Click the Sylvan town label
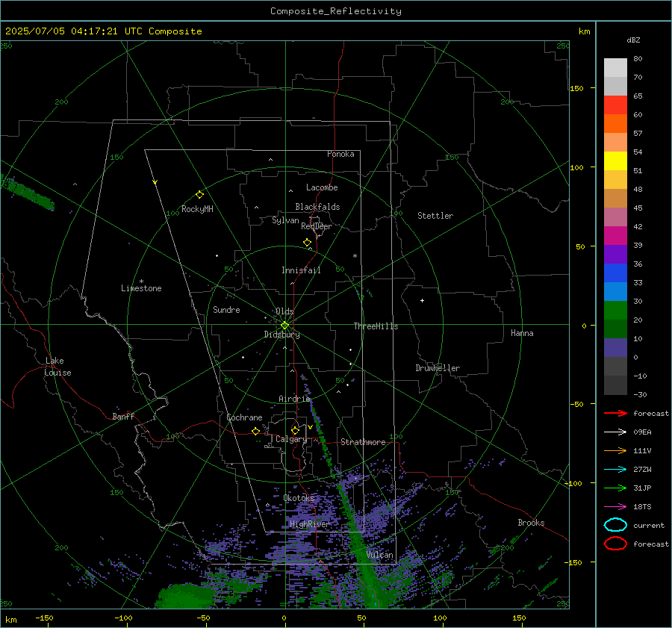This screenshot has height=628, width=672. (285, 220)
